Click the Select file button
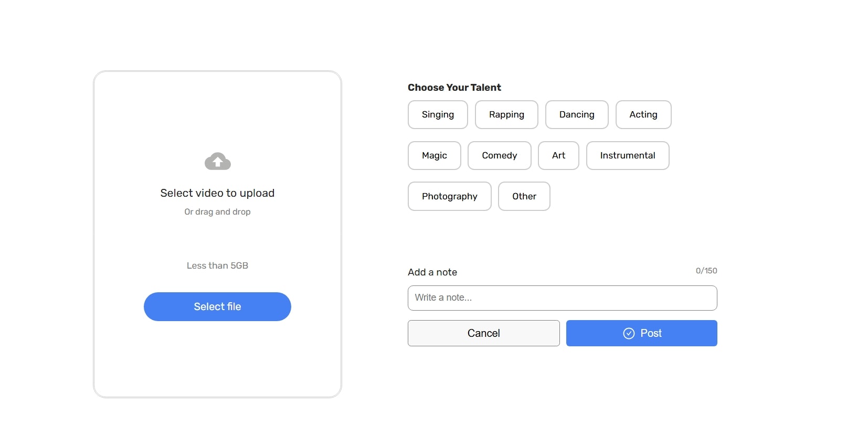The width and height of the screenshot is (868, 446). [x=217, y=306]
